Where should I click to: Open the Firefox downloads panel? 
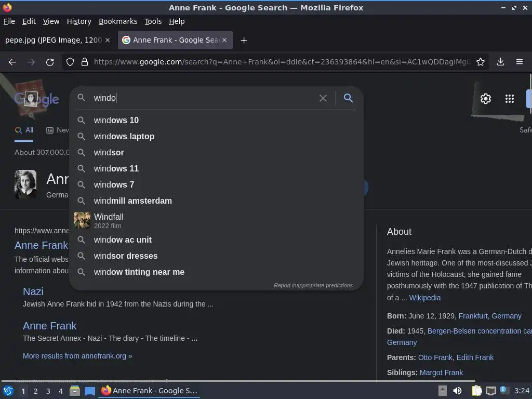click(500, 62)
